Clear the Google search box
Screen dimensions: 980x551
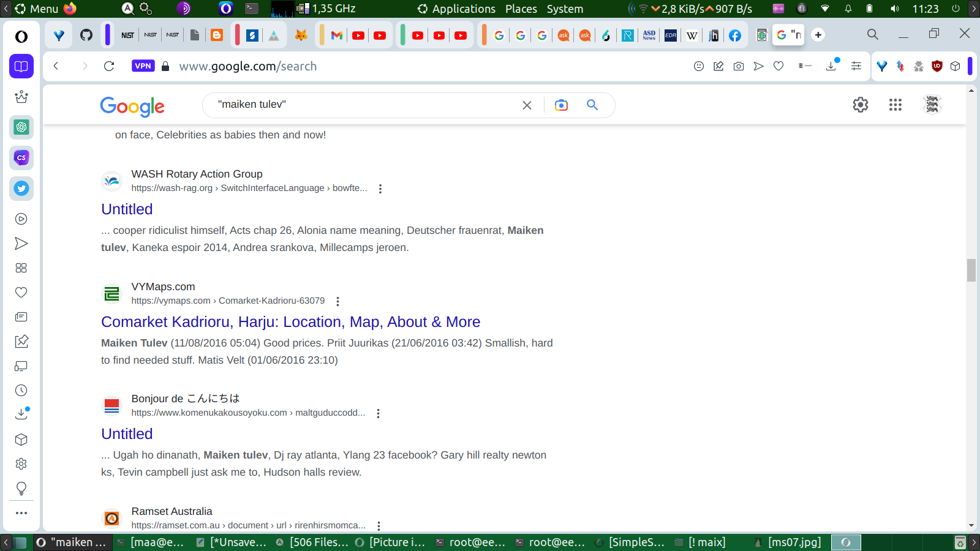click(527, 105)
